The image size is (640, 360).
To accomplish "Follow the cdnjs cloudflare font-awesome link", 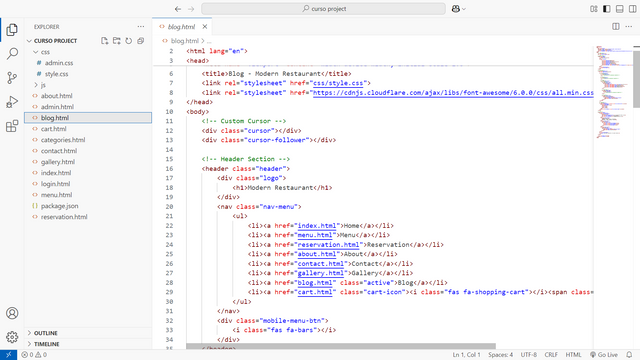I will coord(453,93).
